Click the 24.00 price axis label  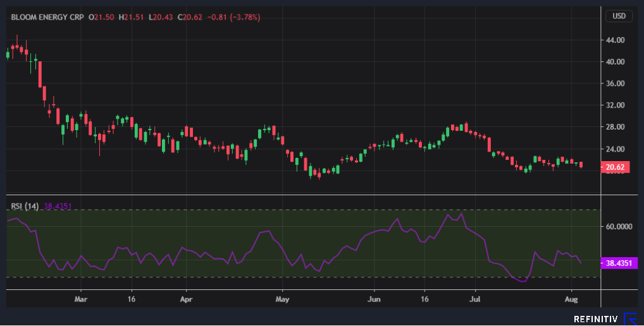(x=615, y=149)
